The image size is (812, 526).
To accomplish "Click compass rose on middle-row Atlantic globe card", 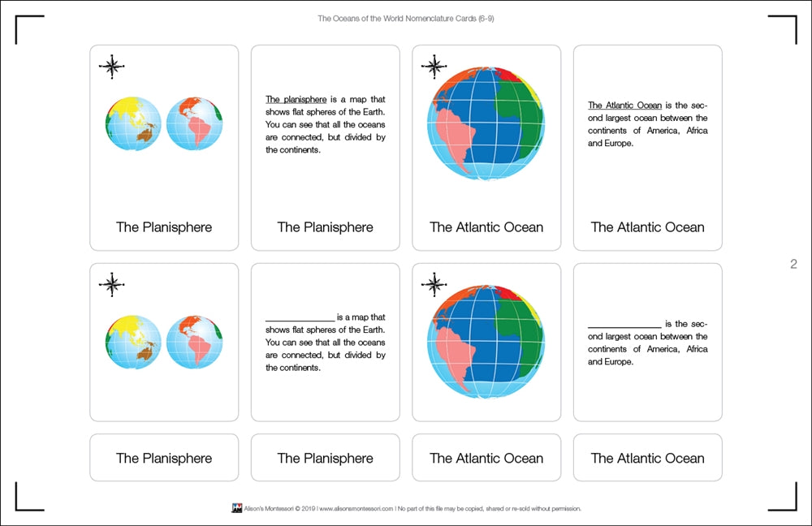I will (x=434, y=284).
